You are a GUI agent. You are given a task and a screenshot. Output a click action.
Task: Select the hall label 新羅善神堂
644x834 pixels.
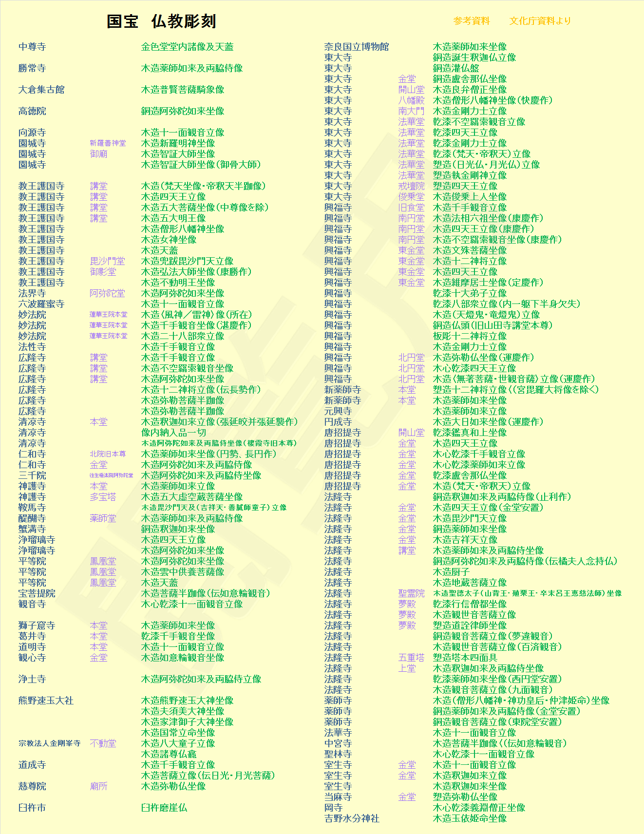[x=108, y=143]
